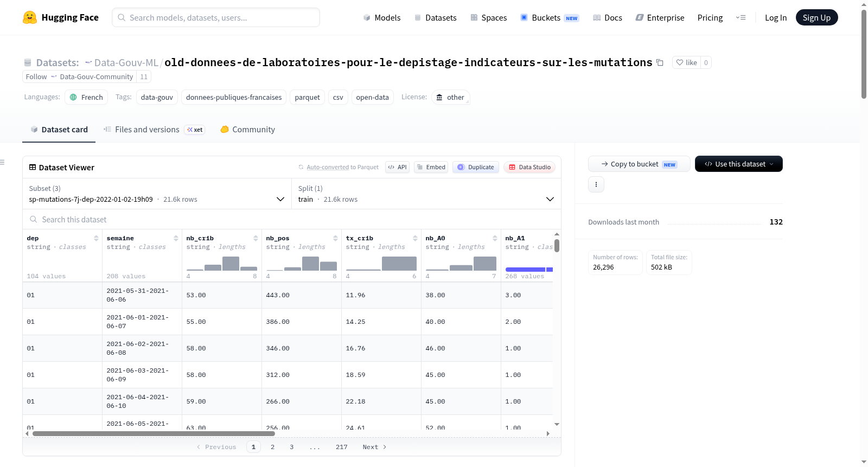Go to page 3 of results
The height and width of the screenshot is (467, 868).
[291, 447]
